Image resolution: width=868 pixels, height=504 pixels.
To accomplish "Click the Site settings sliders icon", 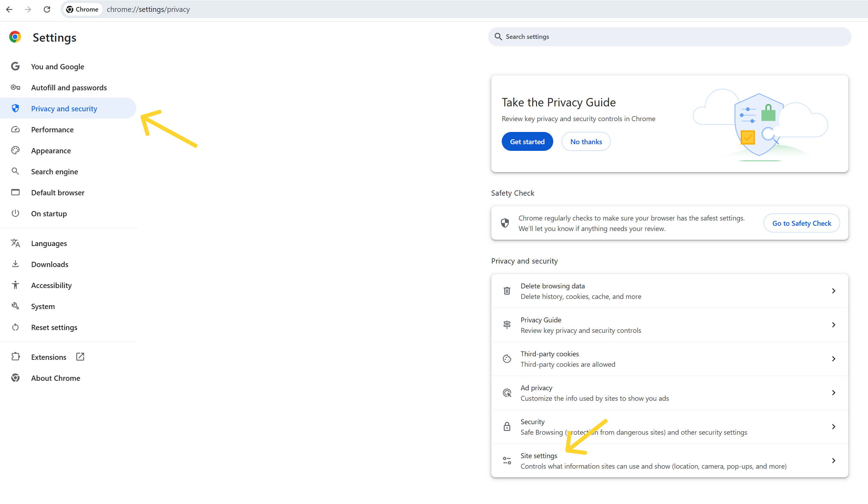I will (507, 461).
